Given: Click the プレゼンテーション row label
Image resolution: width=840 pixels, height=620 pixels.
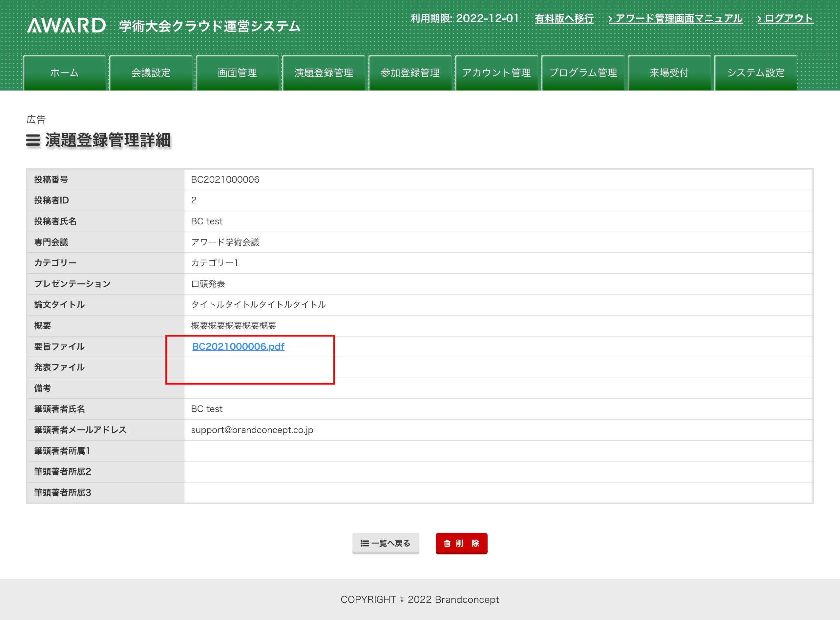Looking at the screenshot, I should [73, 284].
